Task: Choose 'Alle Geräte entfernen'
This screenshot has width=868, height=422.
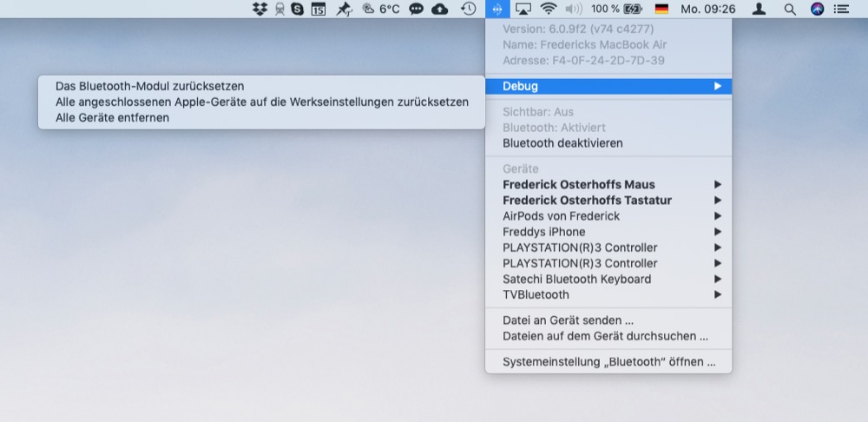Action: (112, 117)
